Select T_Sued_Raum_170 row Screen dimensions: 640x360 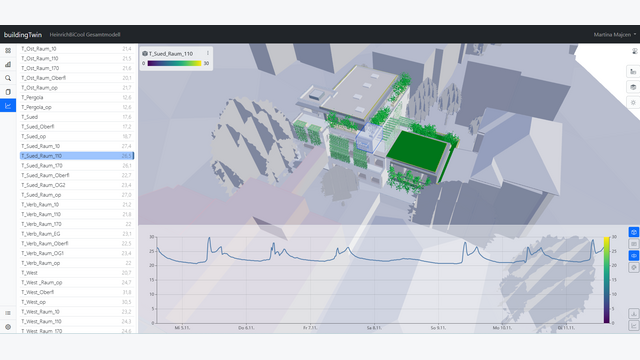click(77, 166)
